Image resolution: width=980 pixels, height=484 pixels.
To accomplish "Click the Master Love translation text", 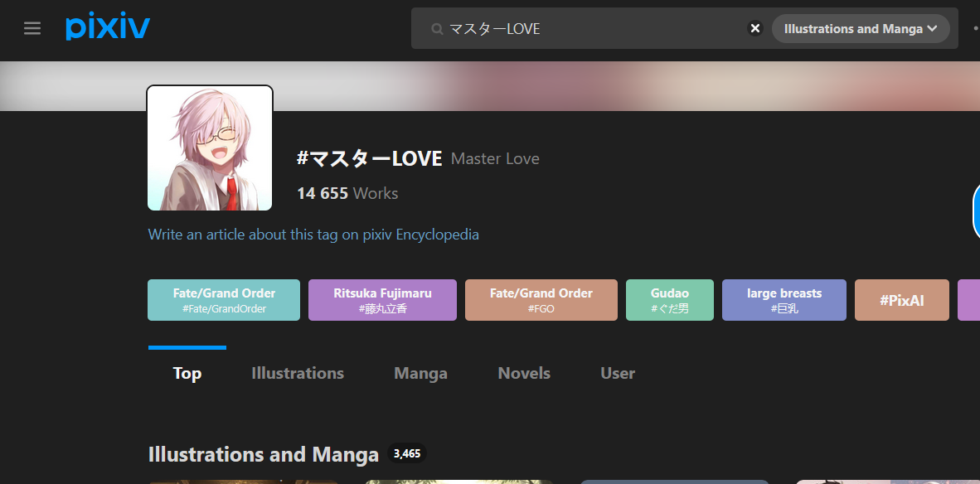I will coord(495,158).
